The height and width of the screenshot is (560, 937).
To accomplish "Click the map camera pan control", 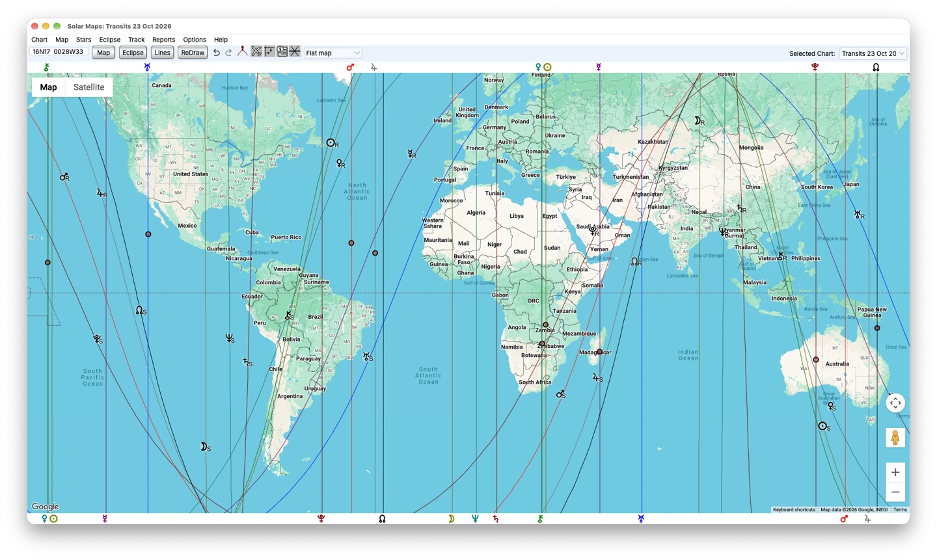I will coord(895,403).
